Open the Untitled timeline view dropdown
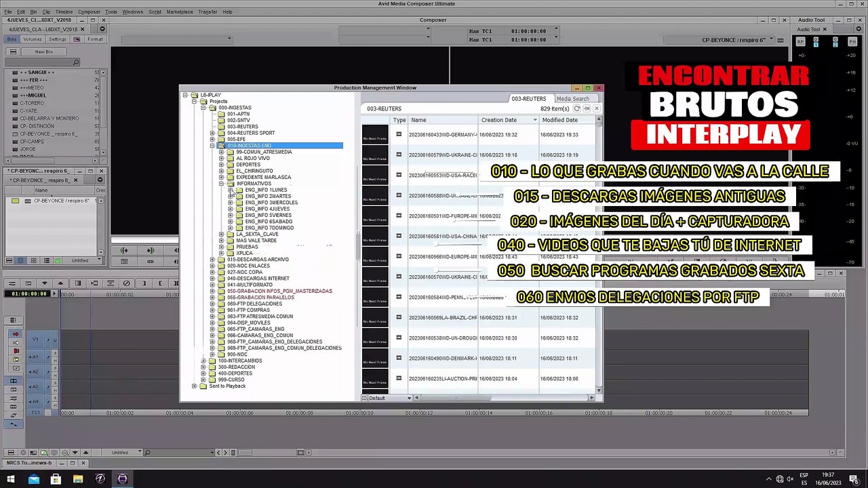 click(122, 453)
